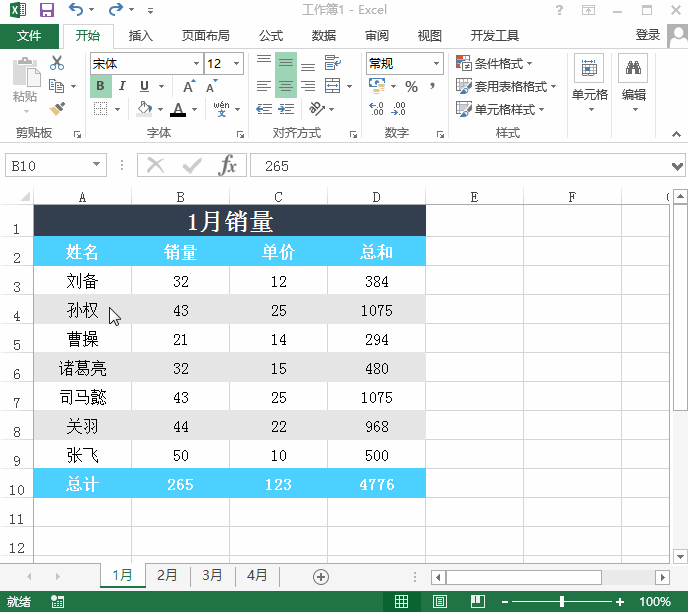Viewport: 688px width, 612px height.
Task: Click the Insert Function fx icon
Action: pos(227,165)
